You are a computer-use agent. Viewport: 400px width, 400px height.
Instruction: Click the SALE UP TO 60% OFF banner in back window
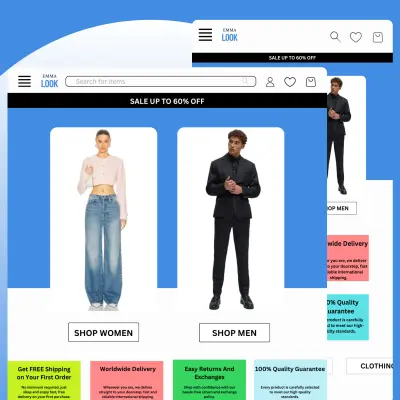point(292,58)
